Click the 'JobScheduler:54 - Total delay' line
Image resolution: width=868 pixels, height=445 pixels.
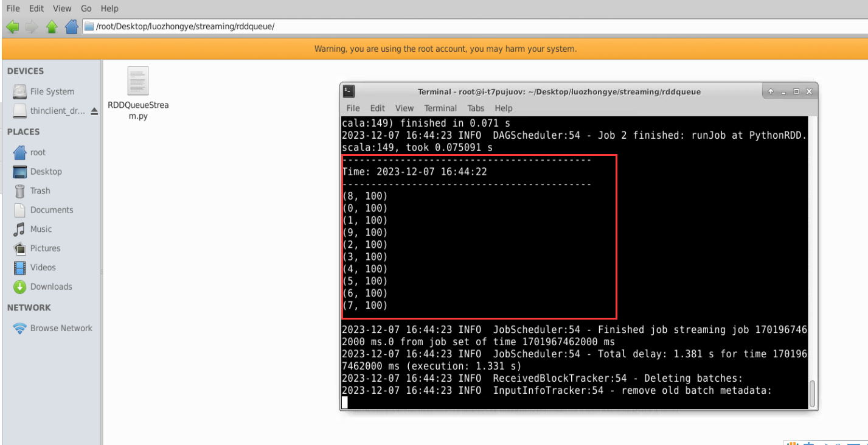click(574, 360)
